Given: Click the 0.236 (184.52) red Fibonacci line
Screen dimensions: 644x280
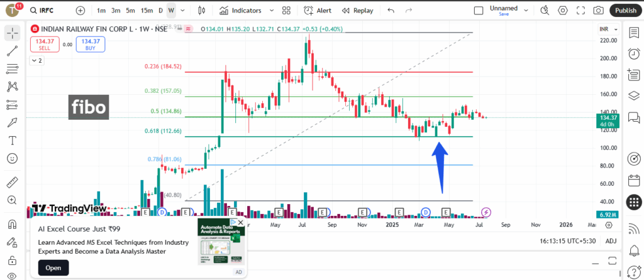Looking at the screenshot, I should 328,72.
